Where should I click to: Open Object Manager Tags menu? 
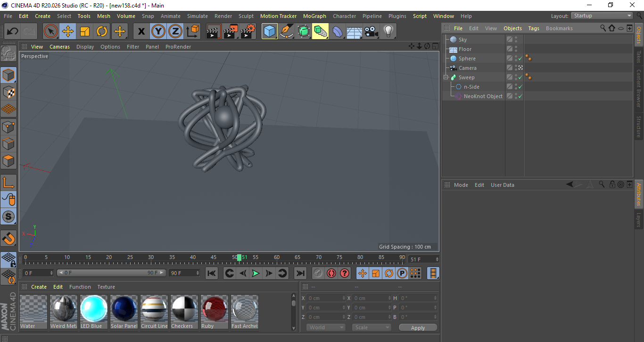pyautogui.click(x=534, y=28)
